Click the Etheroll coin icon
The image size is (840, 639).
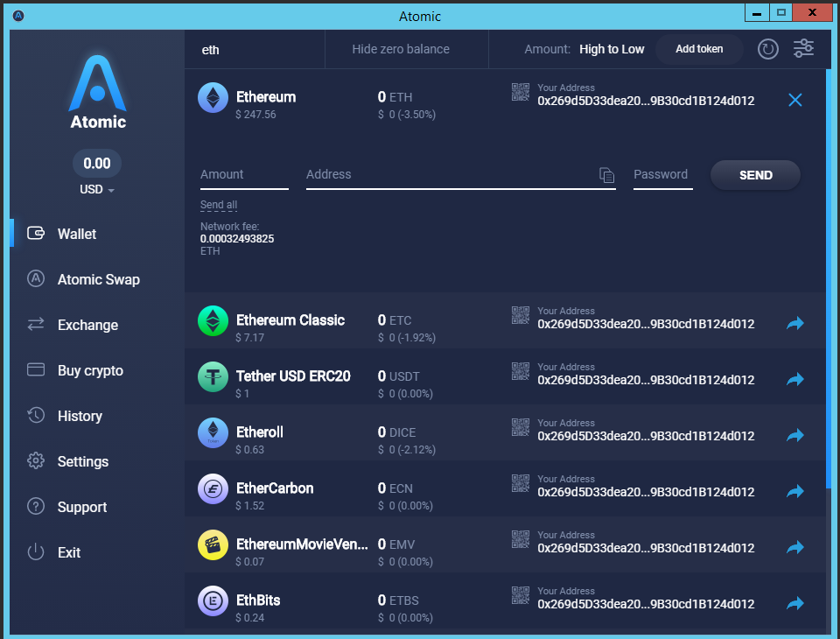pos(213,432)
